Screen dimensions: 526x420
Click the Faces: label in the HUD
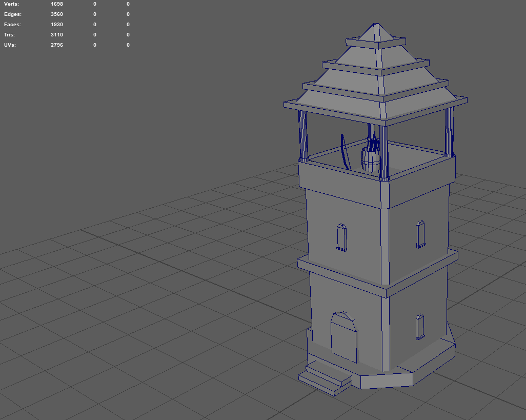pyautogui.click(x=12, y=25)
